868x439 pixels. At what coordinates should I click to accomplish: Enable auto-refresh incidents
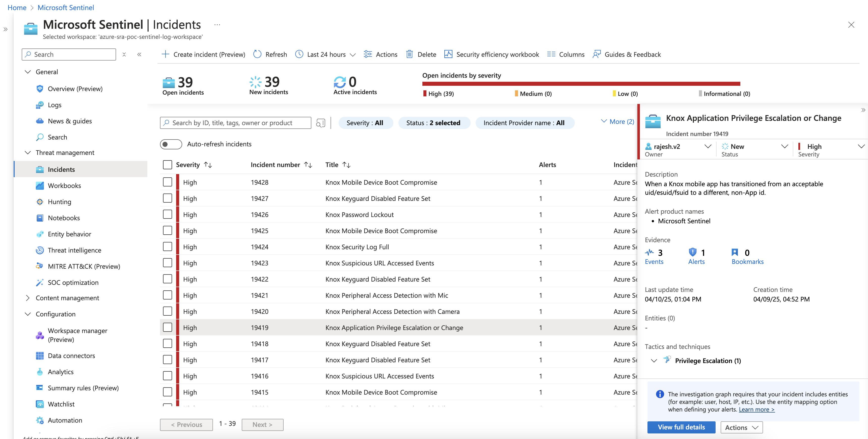tap(171, 144)
